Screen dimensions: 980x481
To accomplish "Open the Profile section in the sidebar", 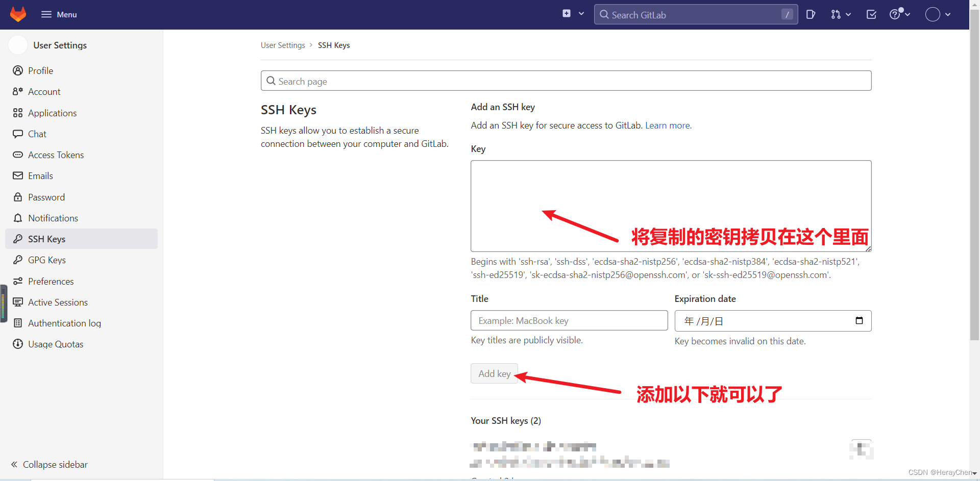I will (x=40, y=70).
